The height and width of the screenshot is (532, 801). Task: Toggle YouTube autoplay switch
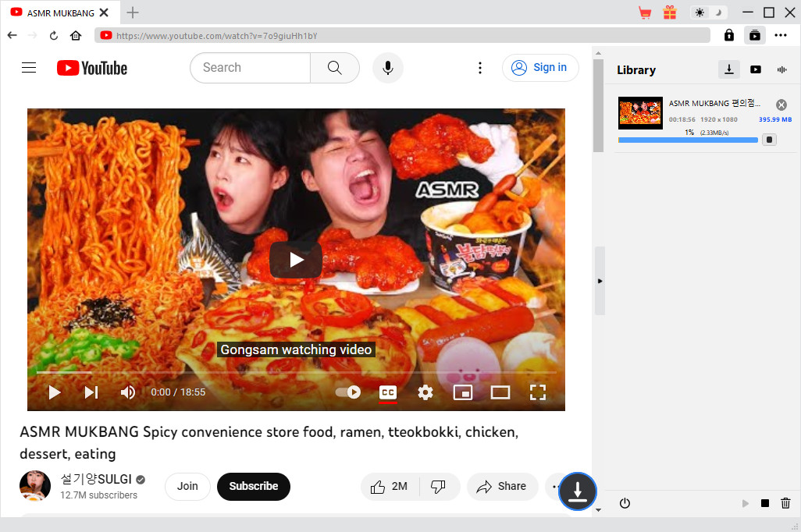(x=348, y=392)
